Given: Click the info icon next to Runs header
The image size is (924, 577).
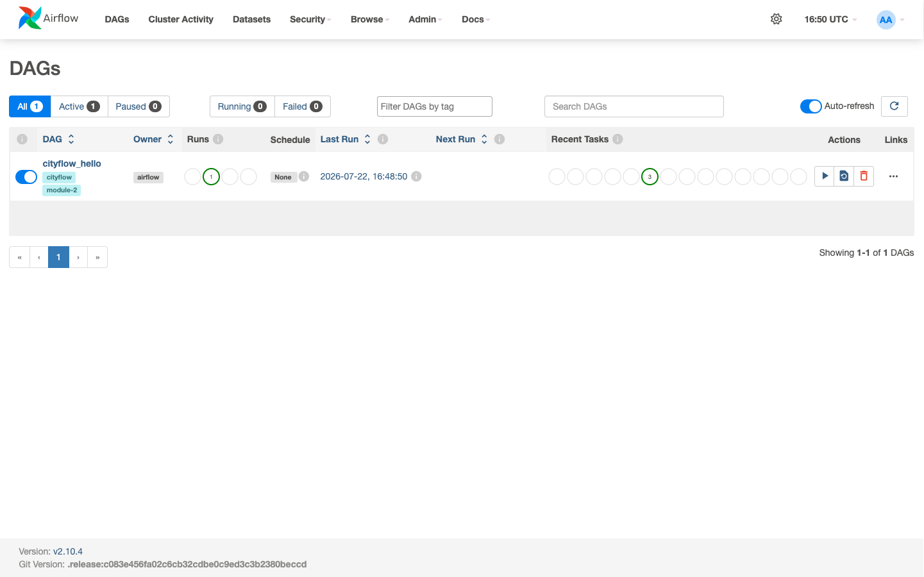Looking at the screenshot, I should coord(218,139).
